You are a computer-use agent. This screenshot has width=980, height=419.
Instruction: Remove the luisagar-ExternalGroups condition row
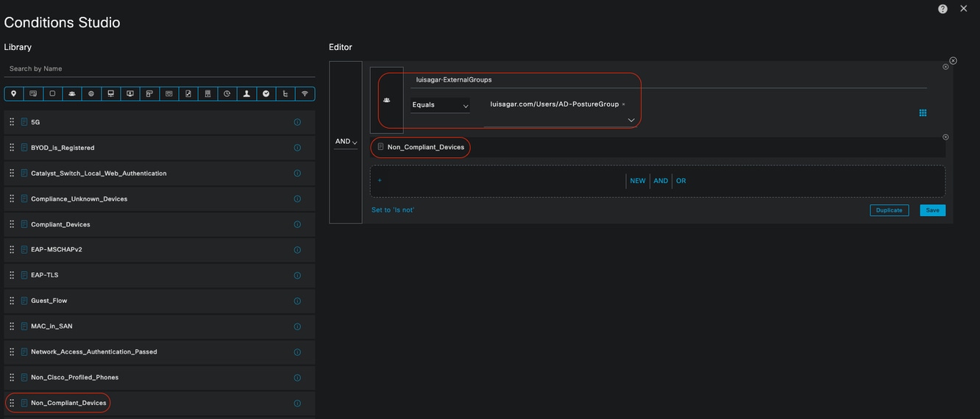945,67
